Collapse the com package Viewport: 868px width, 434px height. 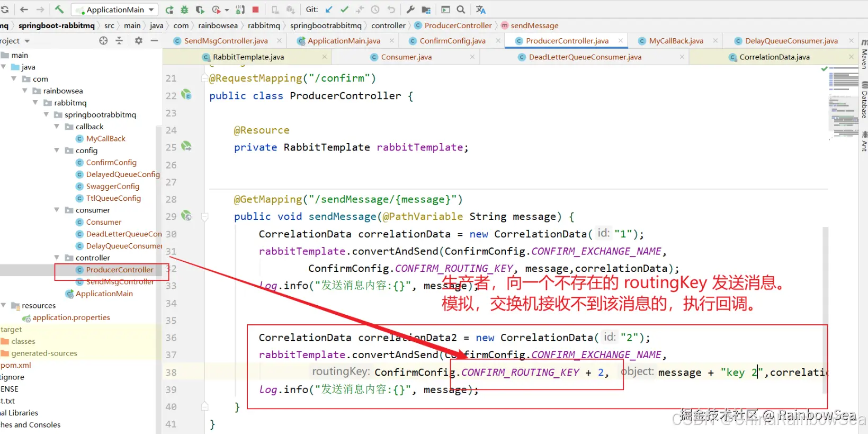[x=14, y=78]
